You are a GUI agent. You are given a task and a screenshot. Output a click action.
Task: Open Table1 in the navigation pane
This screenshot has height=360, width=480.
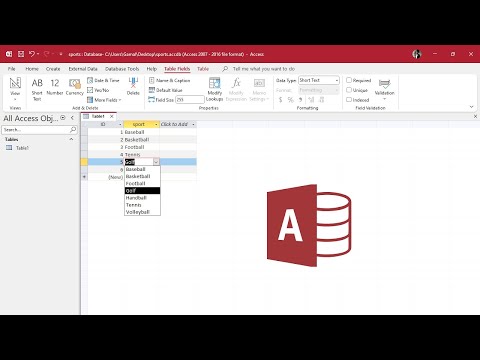pos(22,148)
